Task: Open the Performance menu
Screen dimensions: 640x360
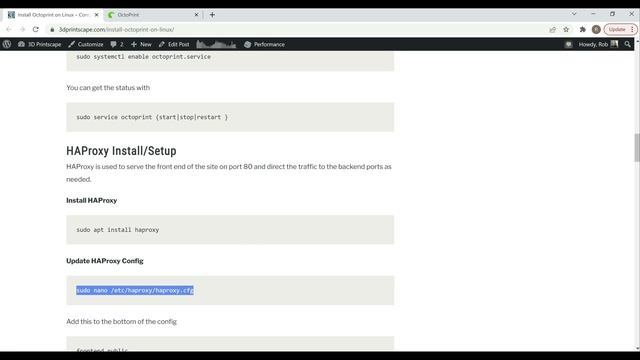Action: [x=264, y=44]
